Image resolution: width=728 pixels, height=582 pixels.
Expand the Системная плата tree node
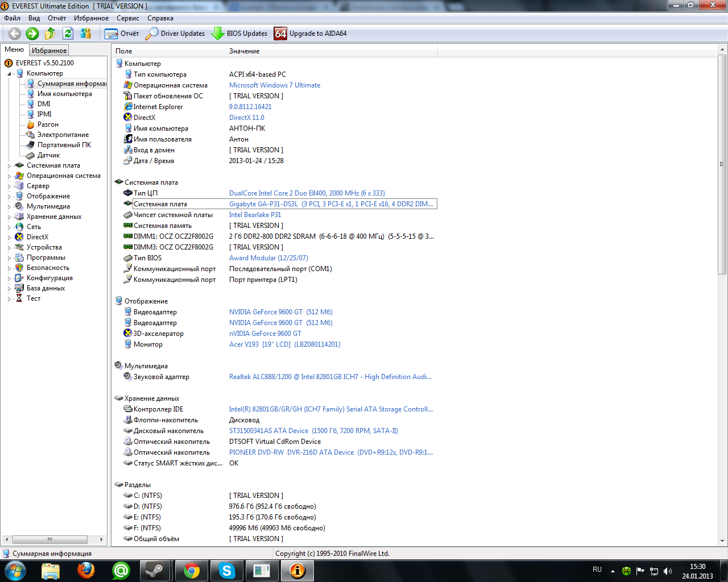(x=9, y=166)
